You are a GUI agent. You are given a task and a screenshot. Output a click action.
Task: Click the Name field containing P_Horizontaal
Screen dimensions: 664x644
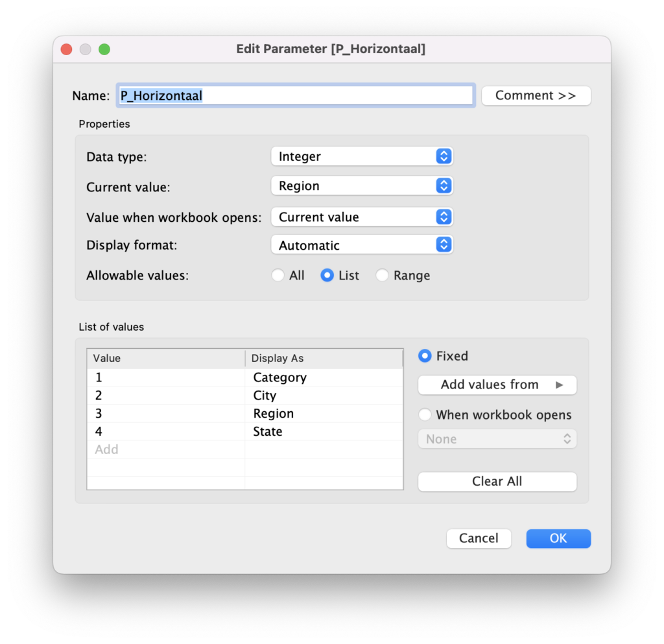click(x=295, y=95)
